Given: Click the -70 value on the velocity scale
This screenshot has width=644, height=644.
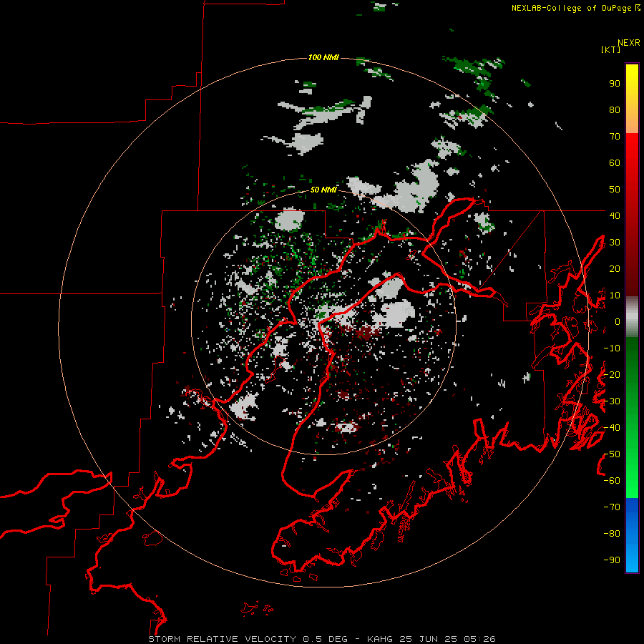Looking at the screenshot, I should click(x=612, y=507).
